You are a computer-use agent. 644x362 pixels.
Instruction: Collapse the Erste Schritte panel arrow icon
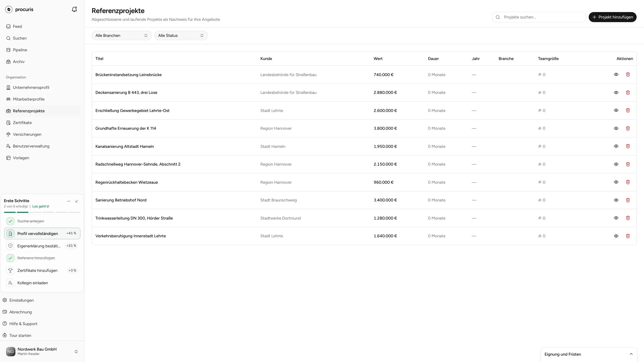pos(77,201)
